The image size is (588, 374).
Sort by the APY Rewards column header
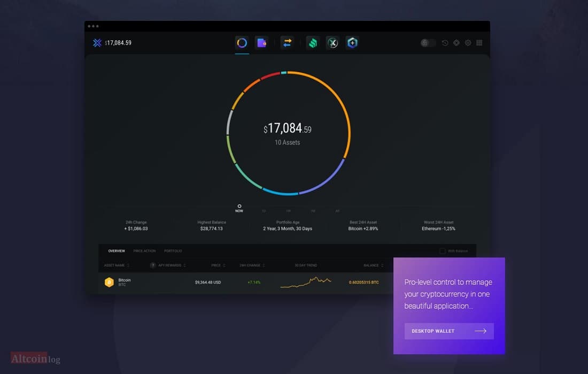[x=172, y=265]
